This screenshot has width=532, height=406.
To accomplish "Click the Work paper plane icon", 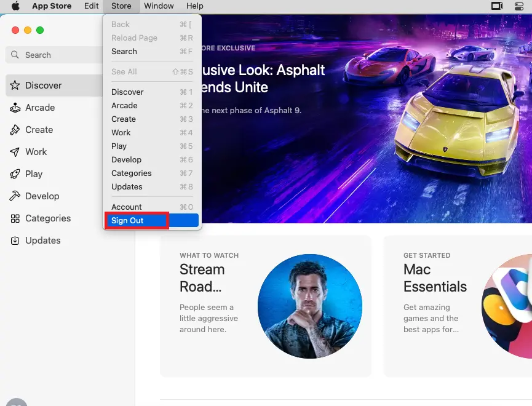I will (15, 152).
